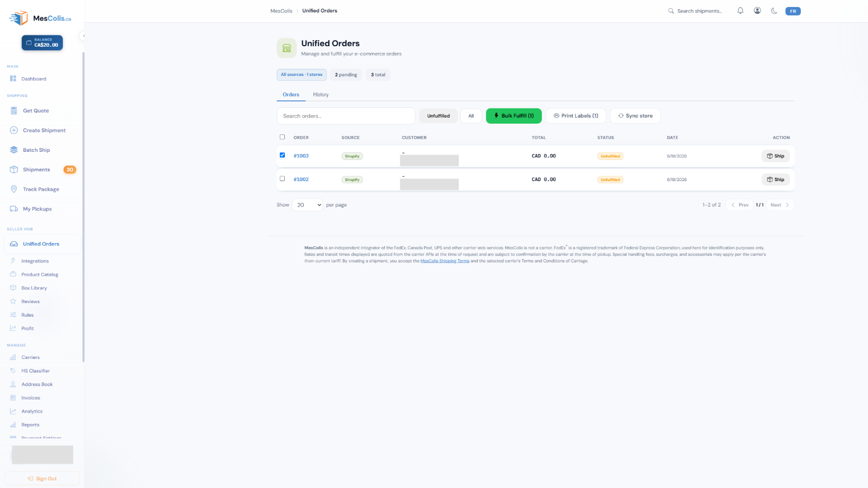
Task: Click the Product Catalog icon
Action: (x=13, y=274)
